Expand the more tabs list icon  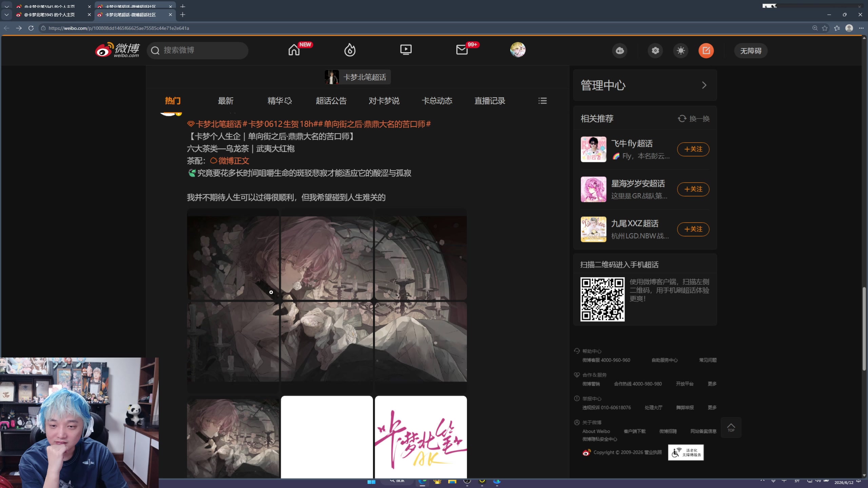[x=542, y=101]
